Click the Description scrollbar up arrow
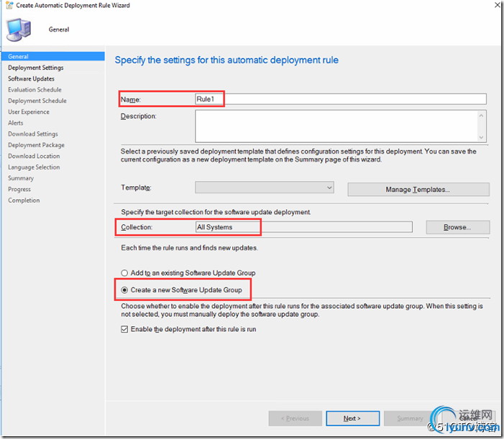The height and width of the screenshot is (439, 504). (481, 116)
